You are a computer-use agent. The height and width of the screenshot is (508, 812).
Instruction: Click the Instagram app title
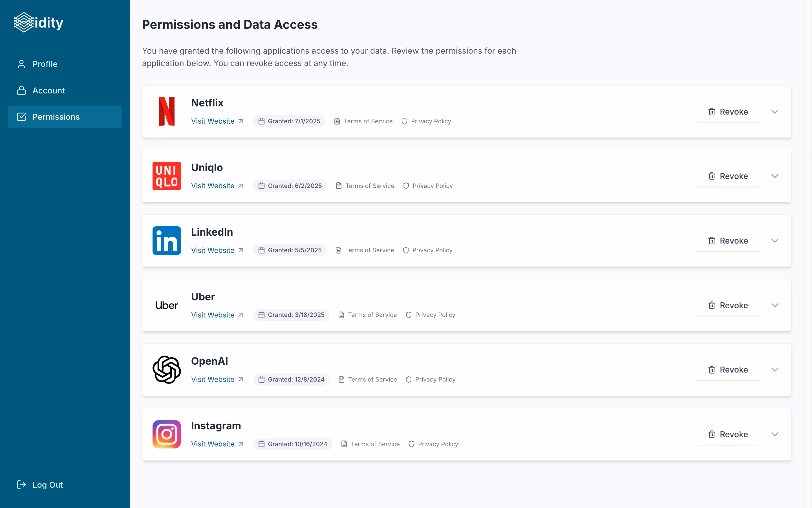(x=216, y=426)
